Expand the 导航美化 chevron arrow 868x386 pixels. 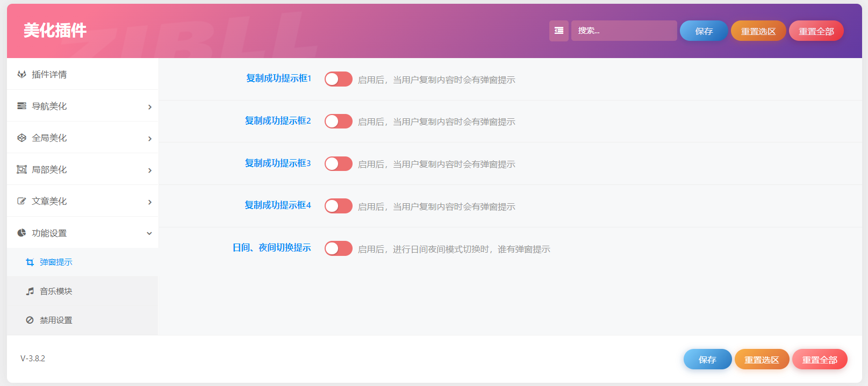[149, 107]
